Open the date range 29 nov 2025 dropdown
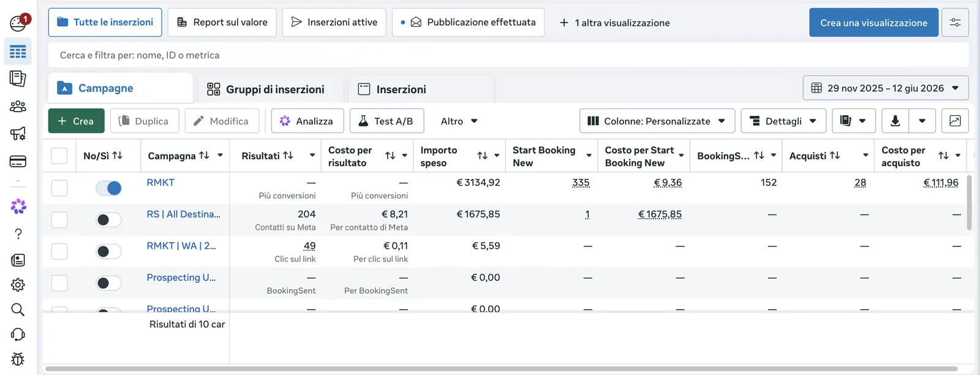Viewport: 980px width, 375px height. tap(886, 88)
